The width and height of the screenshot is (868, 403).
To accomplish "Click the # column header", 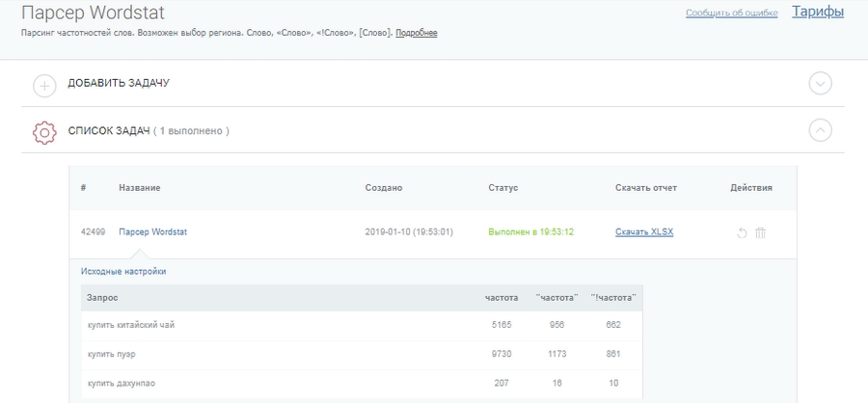I will click(83, 188).
